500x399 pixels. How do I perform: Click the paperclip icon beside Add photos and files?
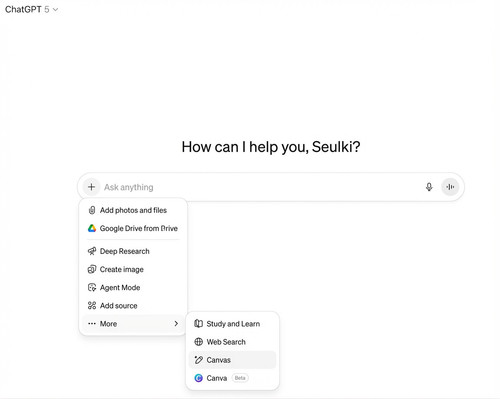(x=92, y=210)
